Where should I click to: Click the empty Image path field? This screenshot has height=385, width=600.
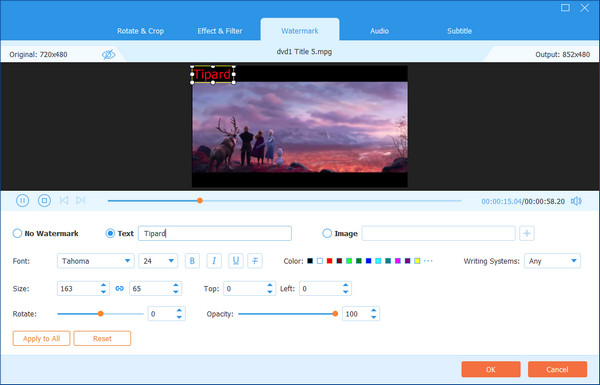(439, 233)
